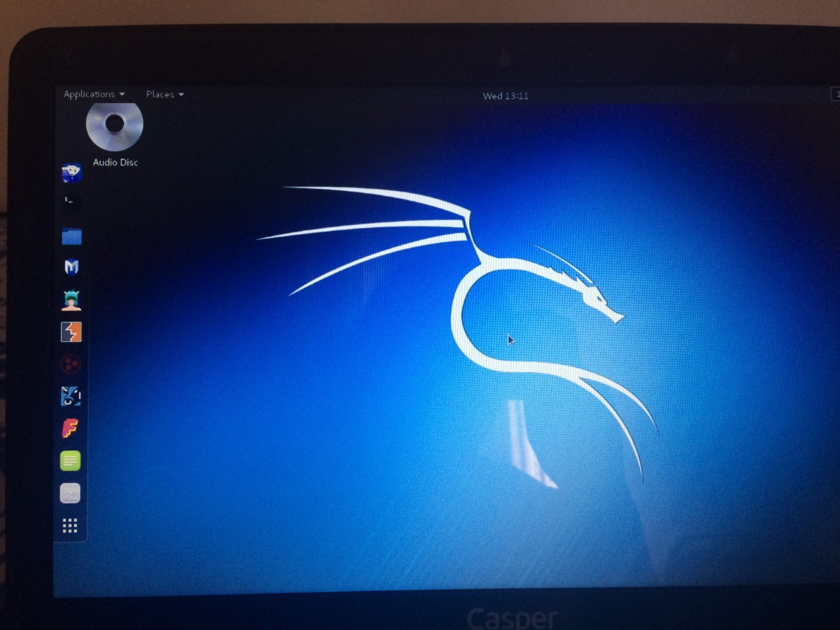Launch Iceweasel browser from the dock
Image resolution: width=840 pixels, height=630 pixels.
pos(71,173)
